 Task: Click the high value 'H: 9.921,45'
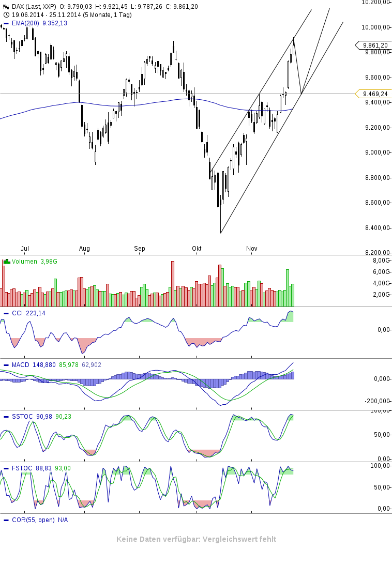point(111,7)
